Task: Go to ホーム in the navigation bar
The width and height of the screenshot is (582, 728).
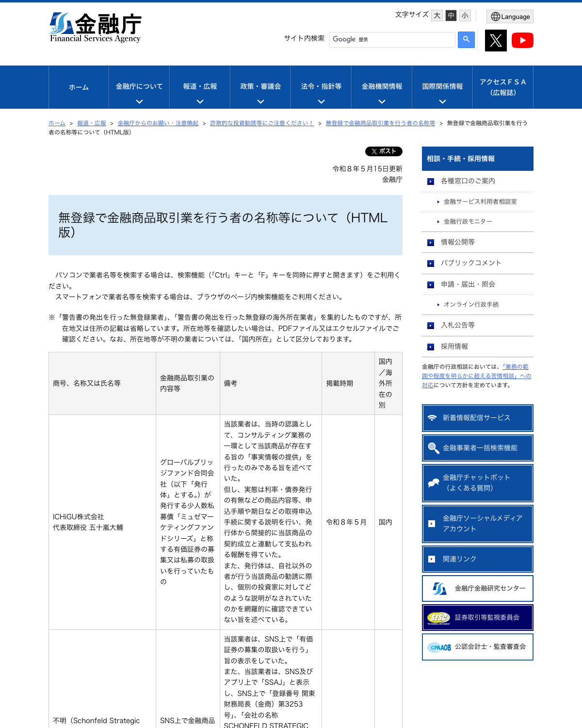Action: tap(79, 87)
